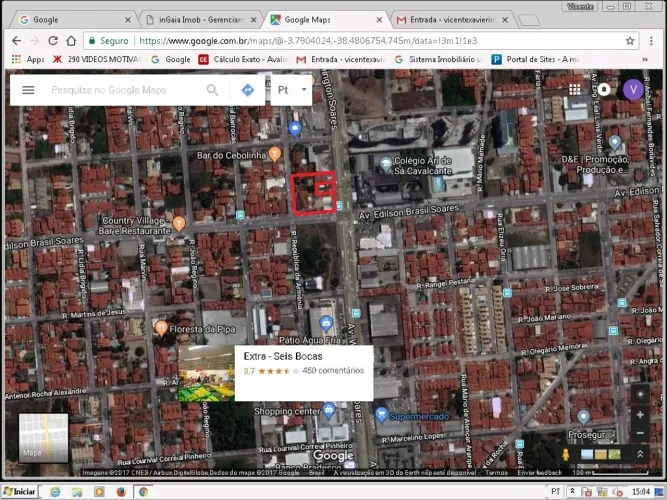Show hidden tray icons arrow
Viewport: 667px width, 500px height.
(572, 491)
